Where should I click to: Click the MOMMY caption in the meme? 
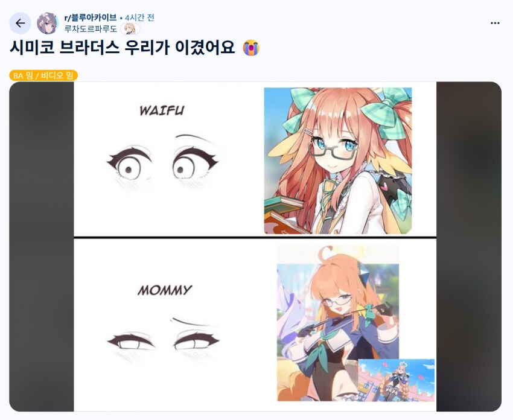[165, 290]
